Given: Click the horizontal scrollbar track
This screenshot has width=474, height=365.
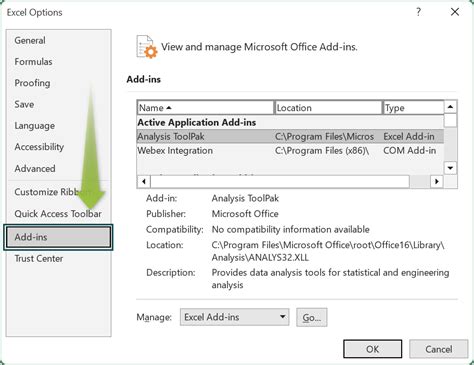Looking at the screenshot, I should (420, 182).
